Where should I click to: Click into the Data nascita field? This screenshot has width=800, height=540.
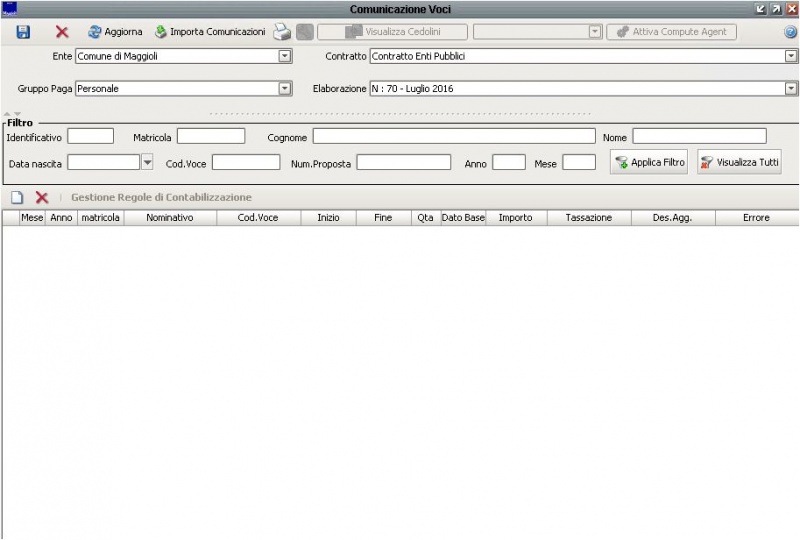[104, 162]
